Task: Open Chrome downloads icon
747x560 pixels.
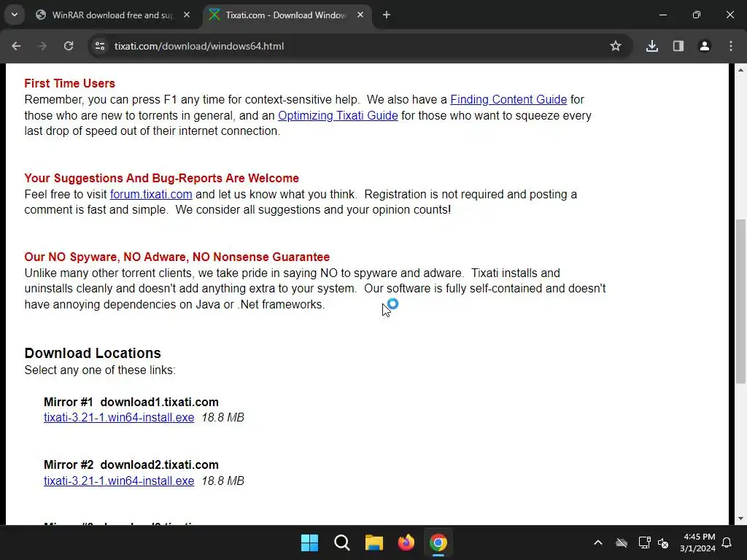Action: [x=651, y=46]
